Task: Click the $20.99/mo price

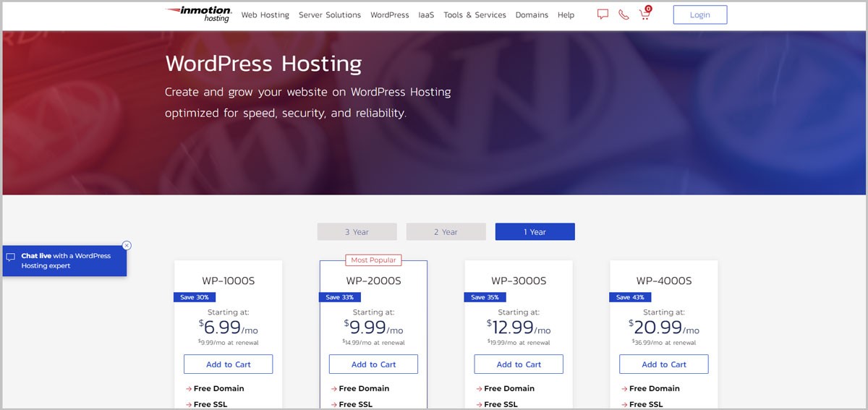Action: (x=664, y=328)
